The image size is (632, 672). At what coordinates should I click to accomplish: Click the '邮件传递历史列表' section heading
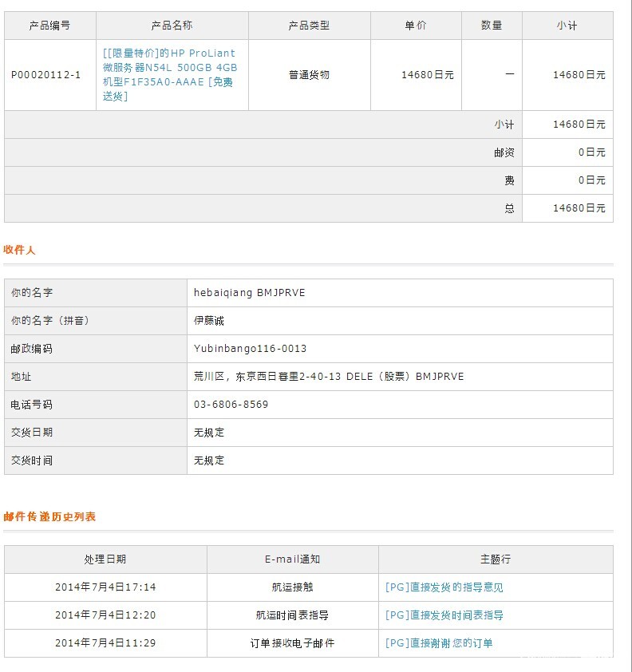[49, 516]
